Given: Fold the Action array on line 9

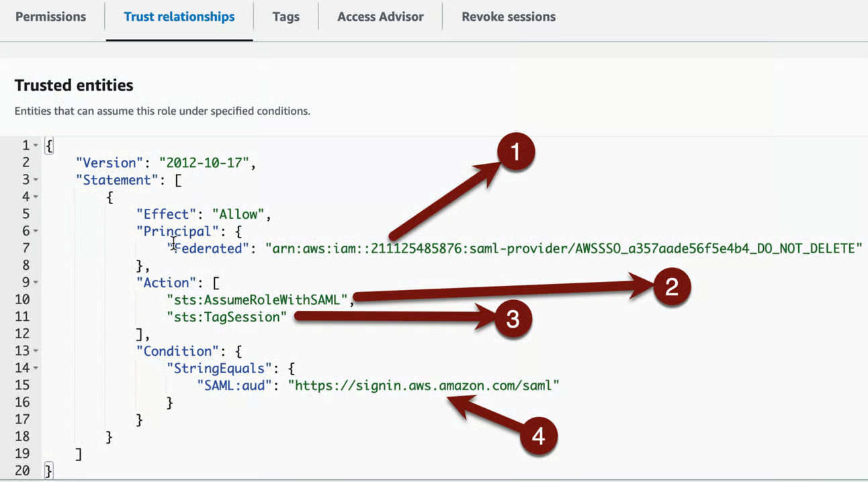Looking at the screenshot, I should [x=36, y=283].
